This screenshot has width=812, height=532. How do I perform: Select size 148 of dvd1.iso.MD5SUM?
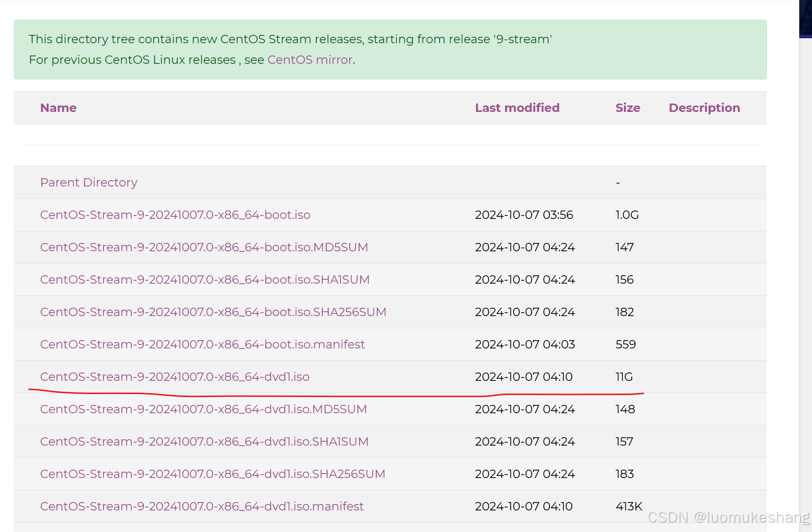pos(625,409)
